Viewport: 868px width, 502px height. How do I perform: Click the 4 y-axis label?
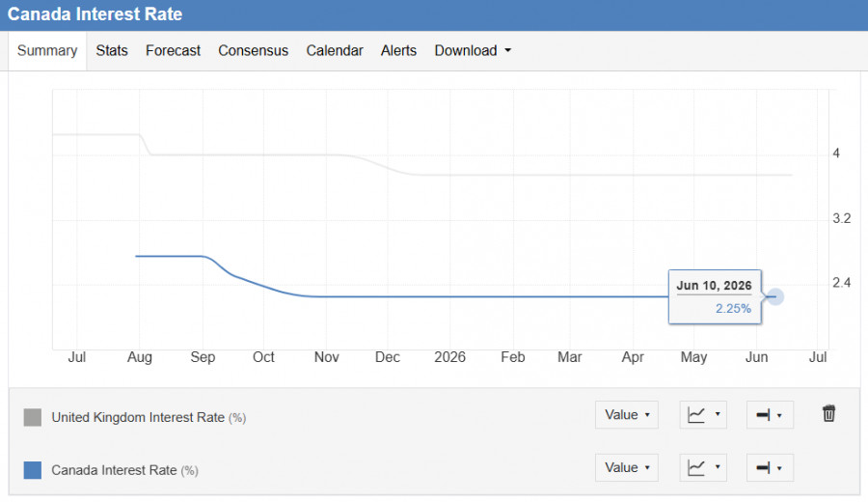[836, 153]
